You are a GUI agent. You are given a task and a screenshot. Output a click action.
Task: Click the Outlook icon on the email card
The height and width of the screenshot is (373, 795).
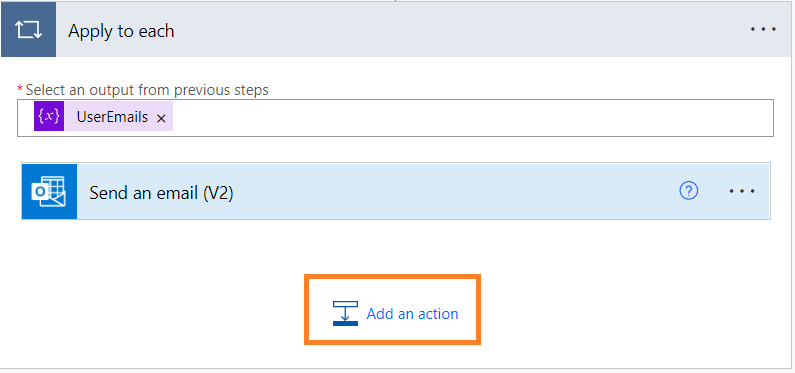[x=49, y=192]
